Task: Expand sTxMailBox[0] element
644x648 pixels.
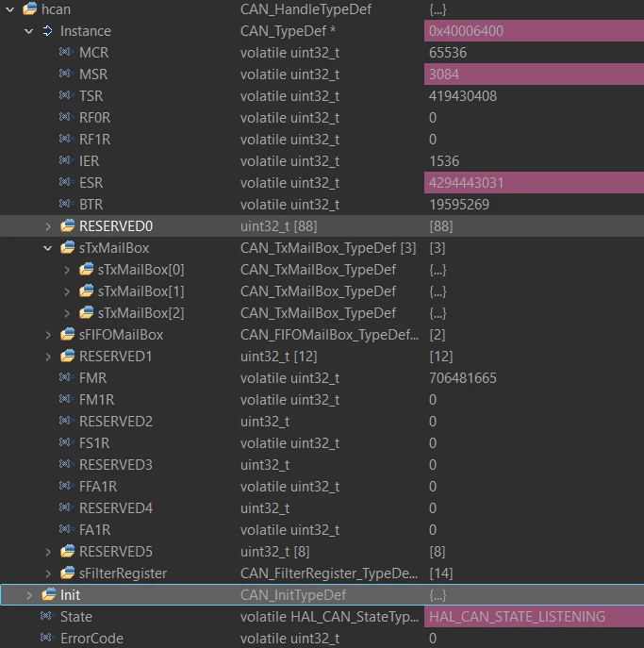Action: point(67,270)
